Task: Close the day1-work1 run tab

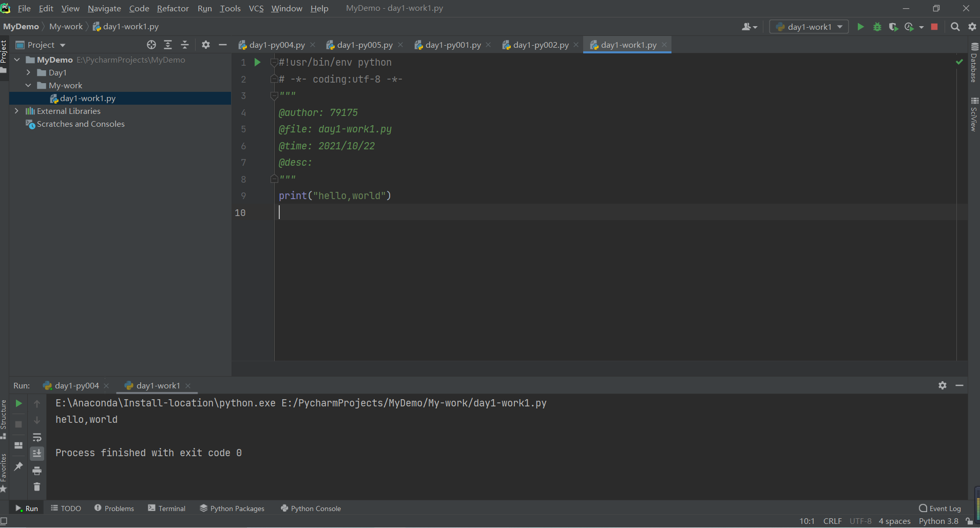Action: 188,385
